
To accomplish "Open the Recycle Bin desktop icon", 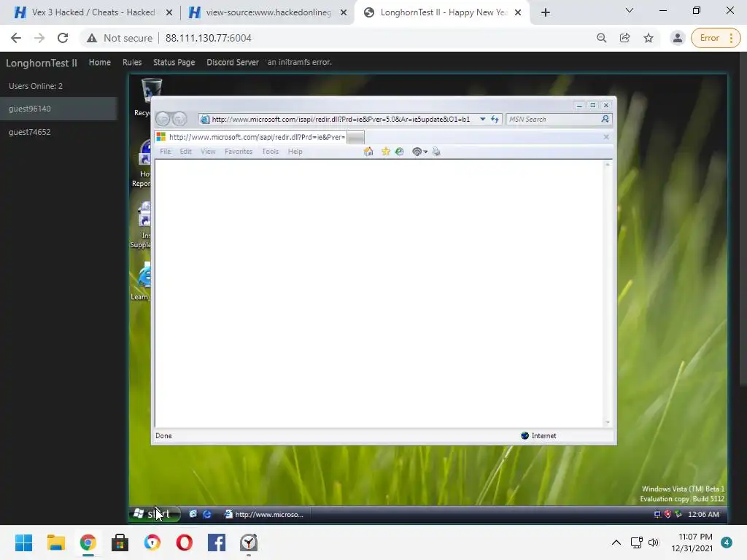I will (152, 90).
